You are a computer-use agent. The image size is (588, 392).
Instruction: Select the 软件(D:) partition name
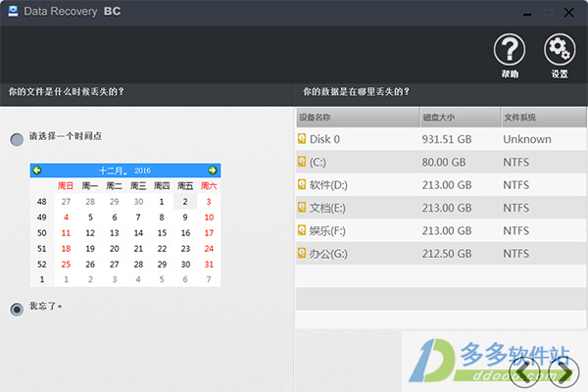pyautogui.click(x=328, y=185)
